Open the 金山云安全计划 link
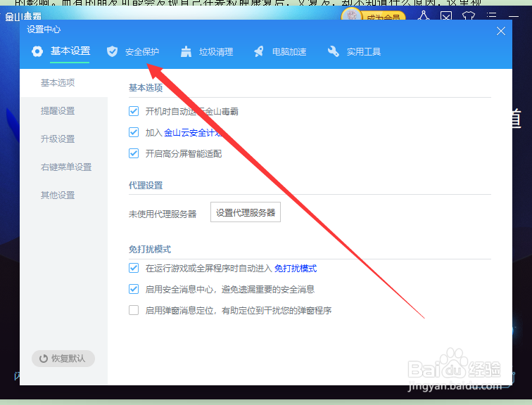 [x=193, y=132]
